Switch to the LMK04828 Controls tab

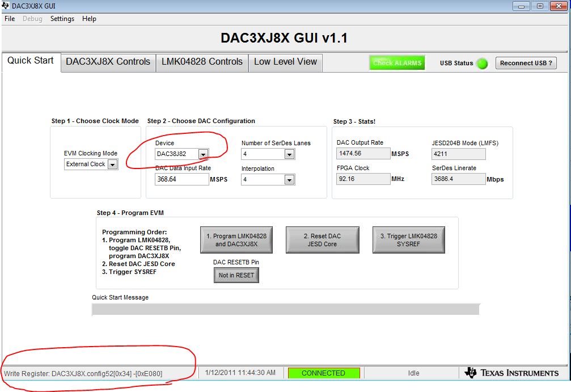click(x=202, y=62)
